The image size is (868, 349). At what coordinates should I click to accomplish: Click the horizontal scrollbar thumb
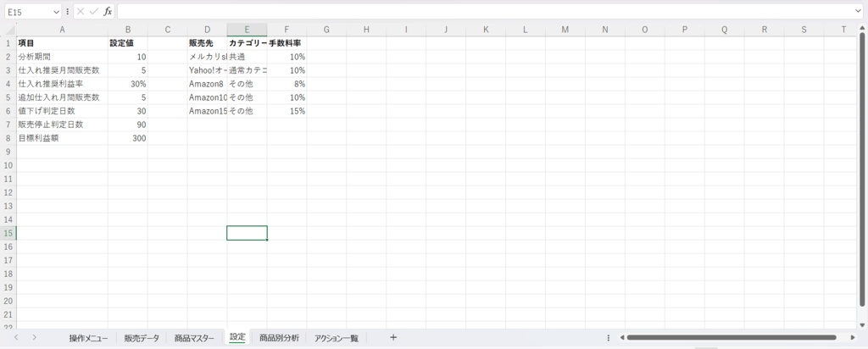click(x=732, y=337)
